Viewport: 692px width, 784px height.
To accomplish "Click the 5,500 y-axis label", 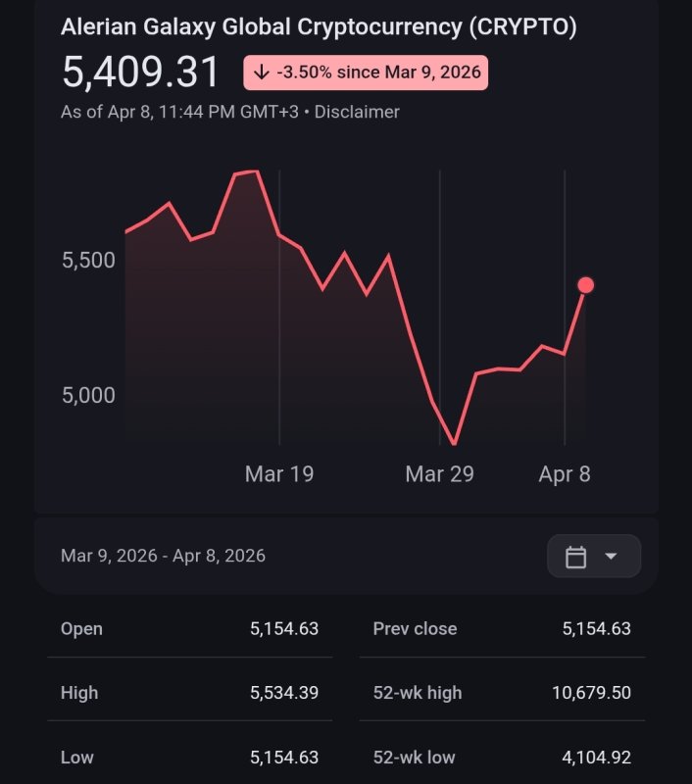I will click(x=89, y=260).
